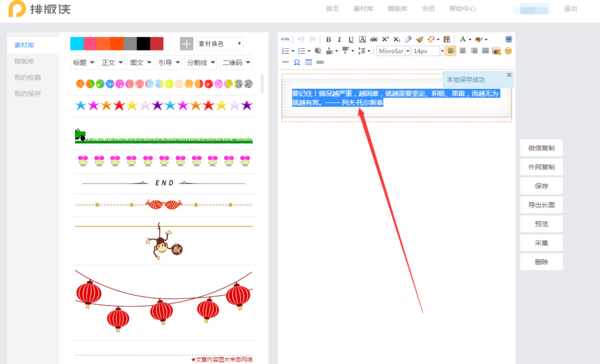Click the paragraph spacing-after icon
Image resolution: width=600 pixels, height=364 pixels.
click(x=346, y=51)
